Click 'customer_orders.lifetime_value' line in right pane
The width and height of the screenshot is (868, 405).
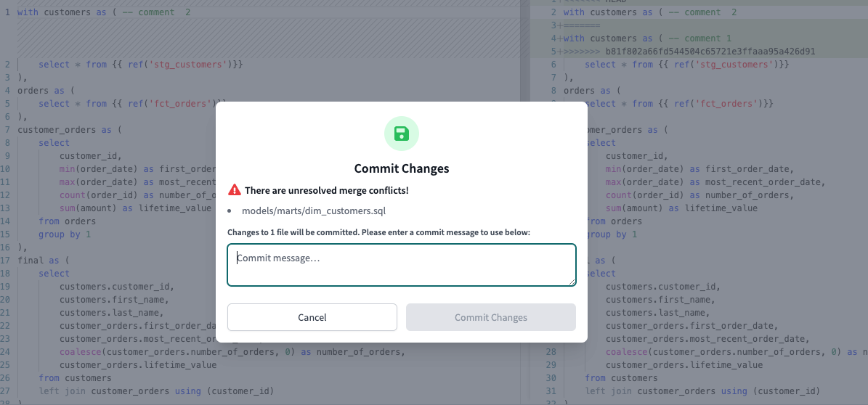684,365
